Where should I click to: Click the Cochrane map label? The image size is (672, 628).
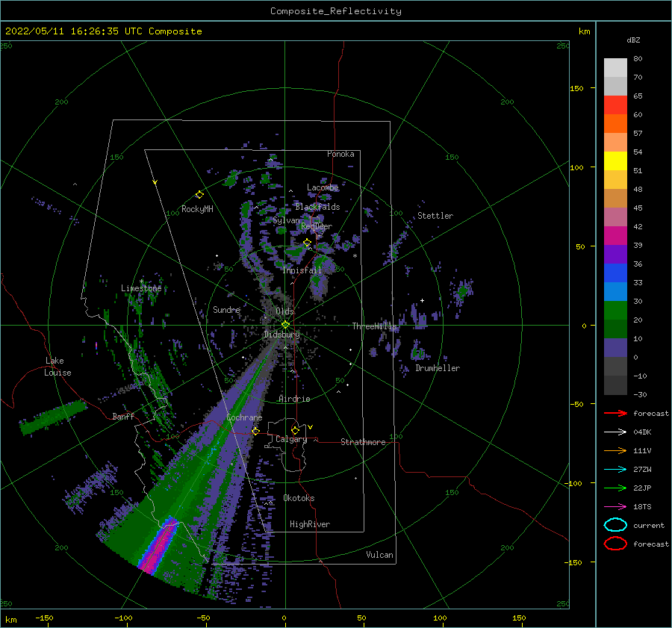(x=244, y=417)
